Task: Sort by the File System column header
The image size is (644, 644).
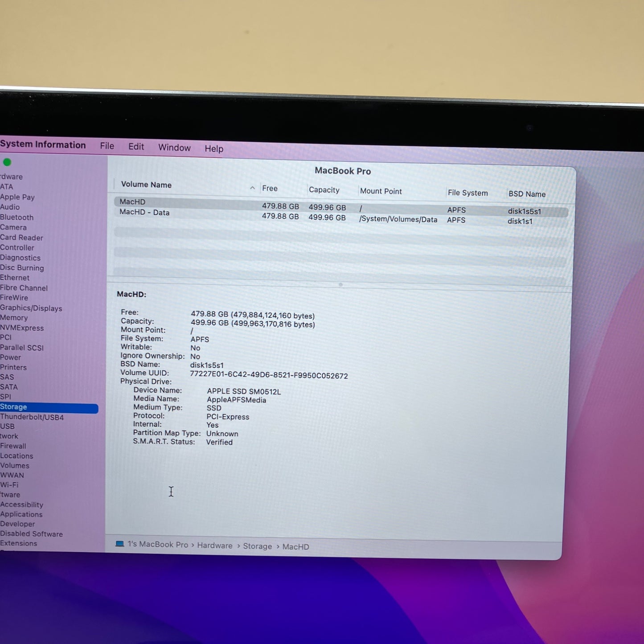Action: coord(468,193)
